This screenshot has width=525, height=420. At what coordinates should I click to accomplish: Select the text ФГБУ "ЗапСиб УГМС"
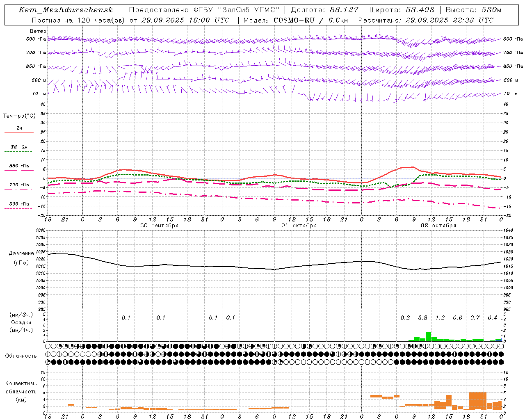click(236, 10)
